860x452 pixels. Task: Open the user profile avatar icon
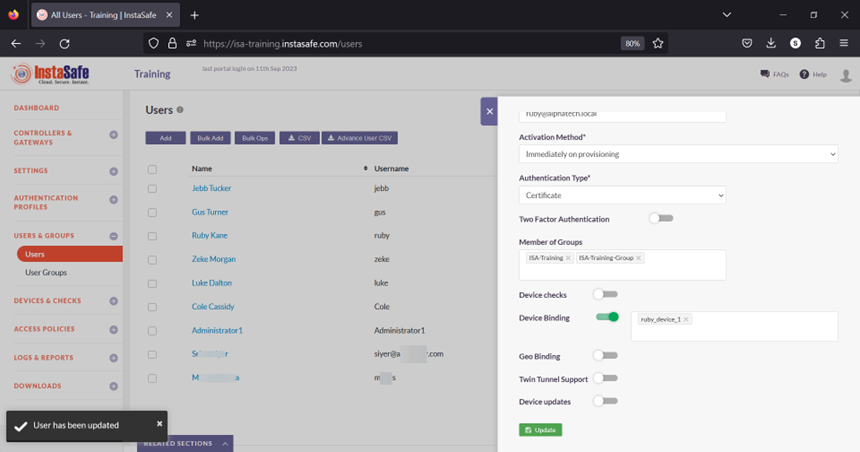[x=846, y=75]
